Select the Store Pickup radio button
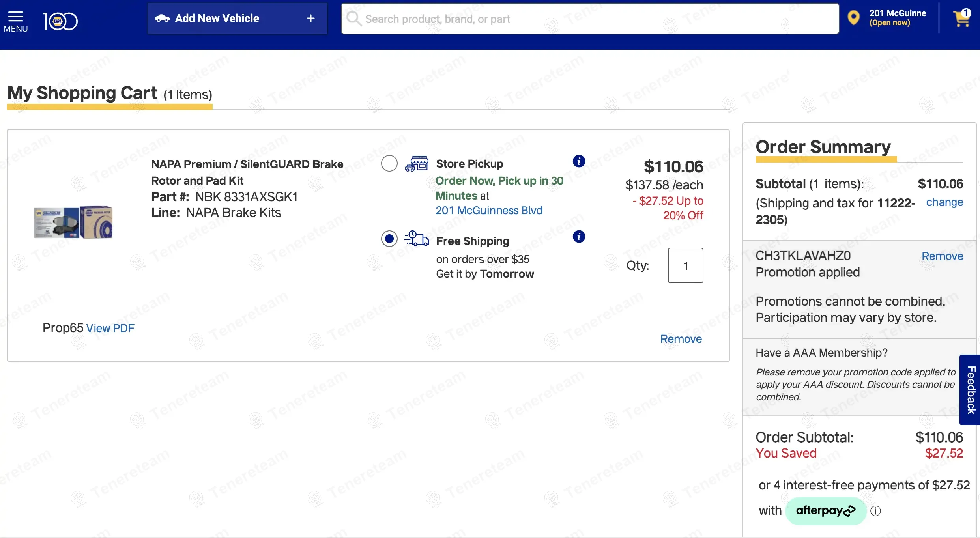This screenshot has height=538, width=980. [x=389, y=163]
